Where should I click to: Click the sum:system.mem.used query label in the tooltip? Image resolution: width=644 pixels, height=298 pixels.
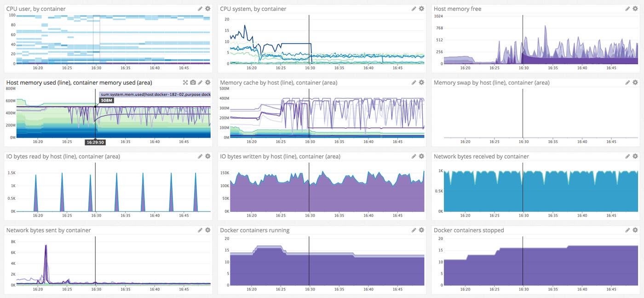(x=155, y=94)
